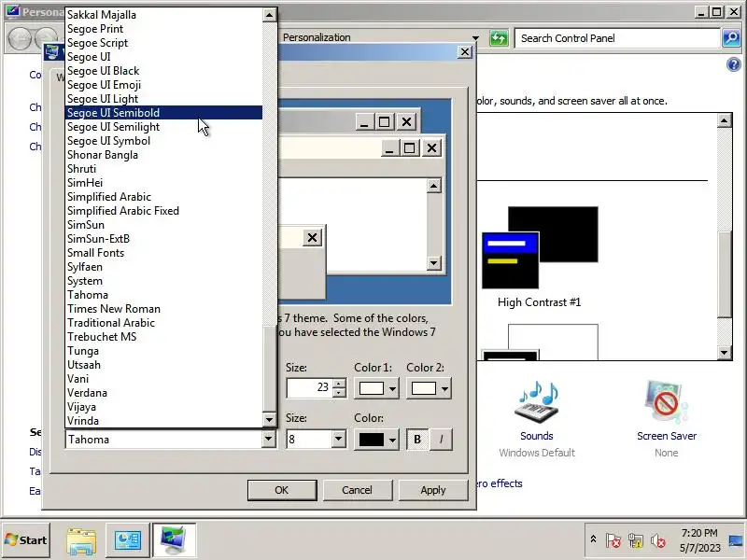Viewport: 747px width, 560px height.
Task: Open the Control Panel taskbar icon
Action: [128, 540]
